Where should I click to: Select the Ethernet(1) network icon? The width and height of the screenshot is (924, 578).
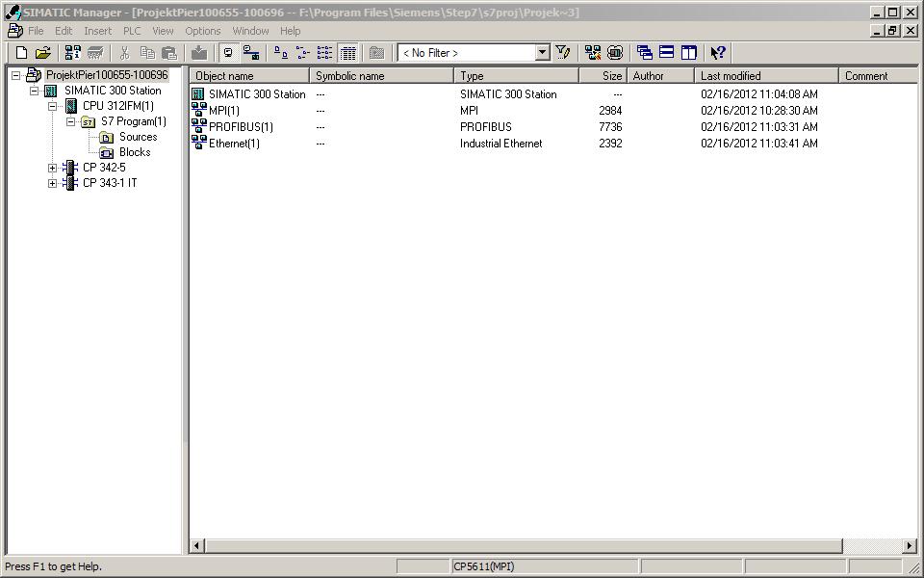[x=198, y=143]
